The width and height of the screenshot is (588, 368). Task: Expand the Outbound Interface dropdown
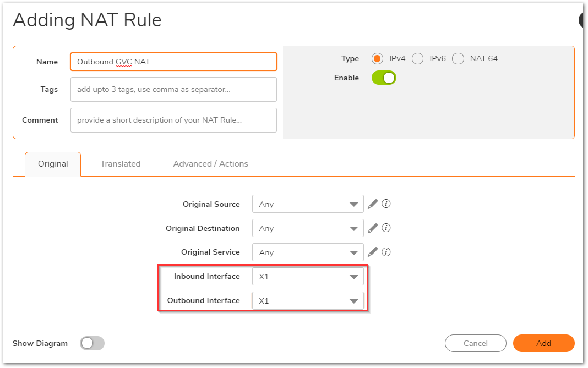tap(308, 300)
